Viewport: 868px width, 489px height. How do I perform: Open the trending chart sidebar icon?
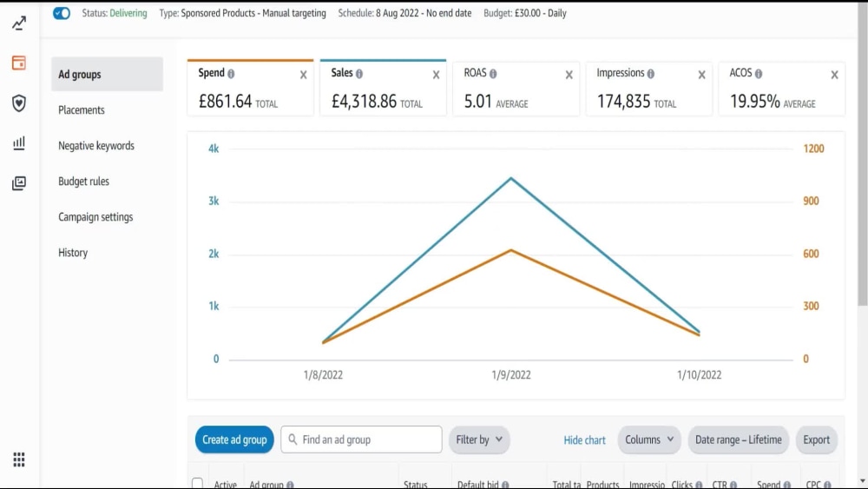19,23
